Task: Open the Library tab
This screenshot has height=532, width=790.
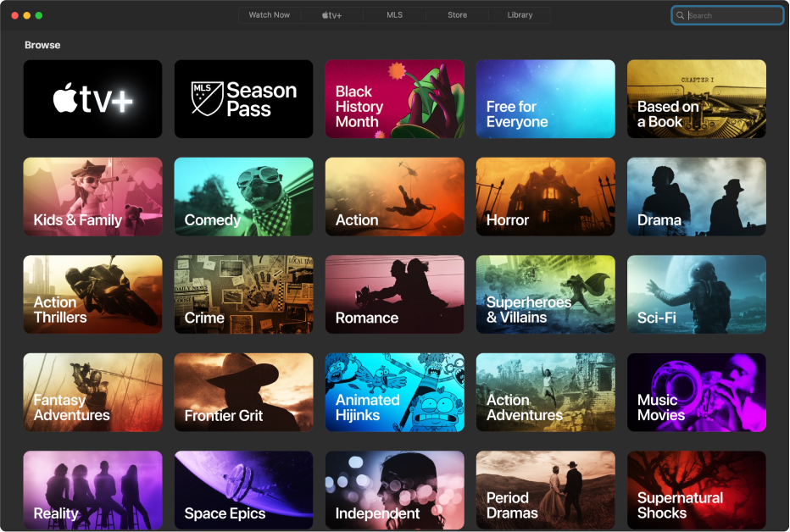Action: [520, 15]
